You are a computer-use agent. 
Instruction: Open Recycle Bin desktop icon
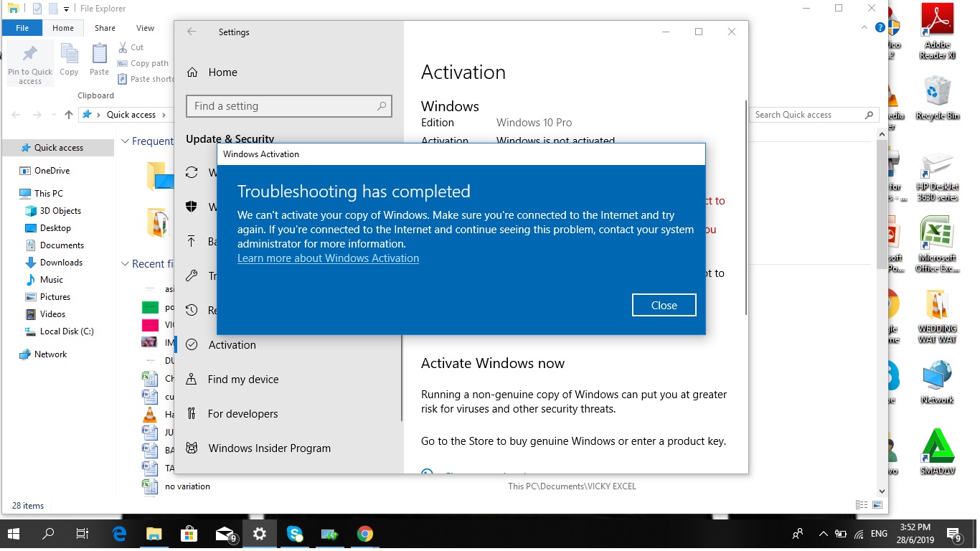[937, 98]
